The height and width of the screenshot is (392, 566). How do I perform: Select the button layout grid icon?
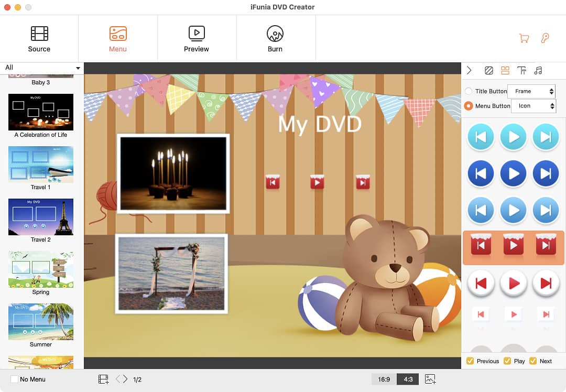click(x=505, y=70)
